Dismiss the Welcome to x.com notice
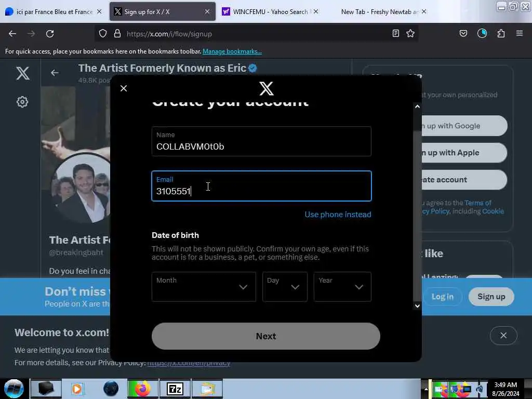Image resolution: width=532 pixels, height=399 pixels. [503, 336]
